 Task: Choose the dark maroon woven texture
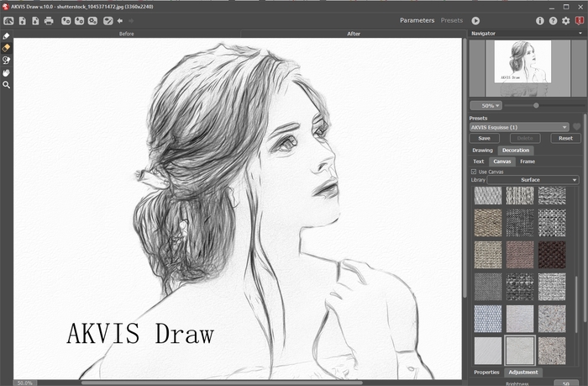552,255
